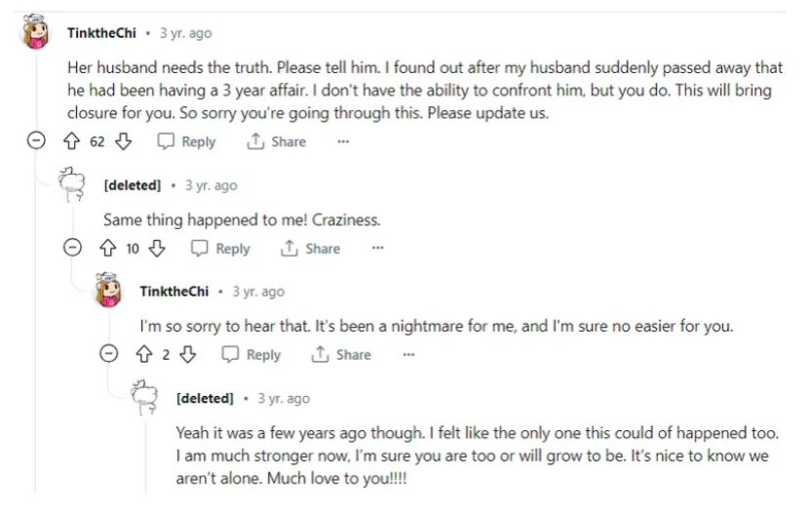Screen dimensions: 812x516
Task: Share the 2-point comment
Action: click(341, 355)
